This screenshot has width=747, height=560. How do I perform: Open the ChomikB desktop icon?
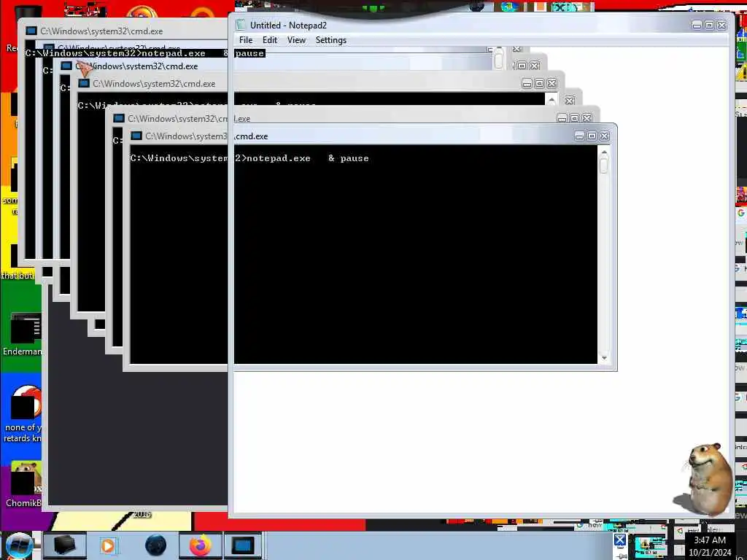24,485
